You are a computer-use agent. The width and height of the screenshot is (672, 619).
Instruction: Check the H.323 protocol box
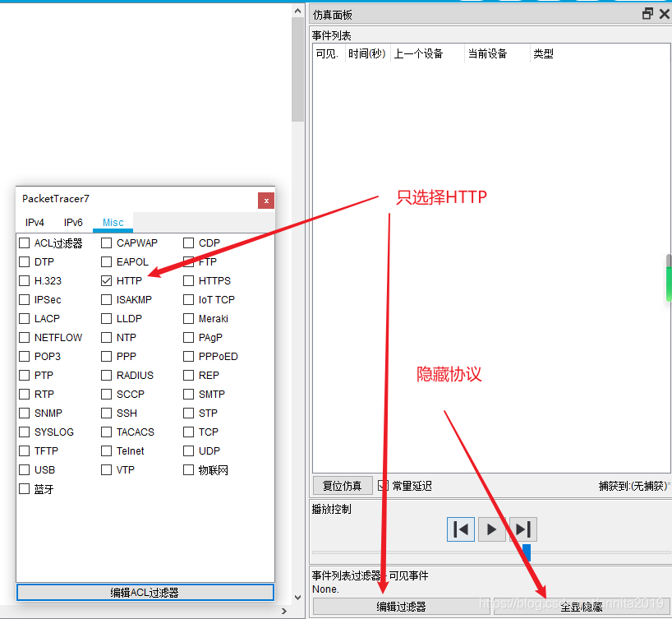coord(25,280)
